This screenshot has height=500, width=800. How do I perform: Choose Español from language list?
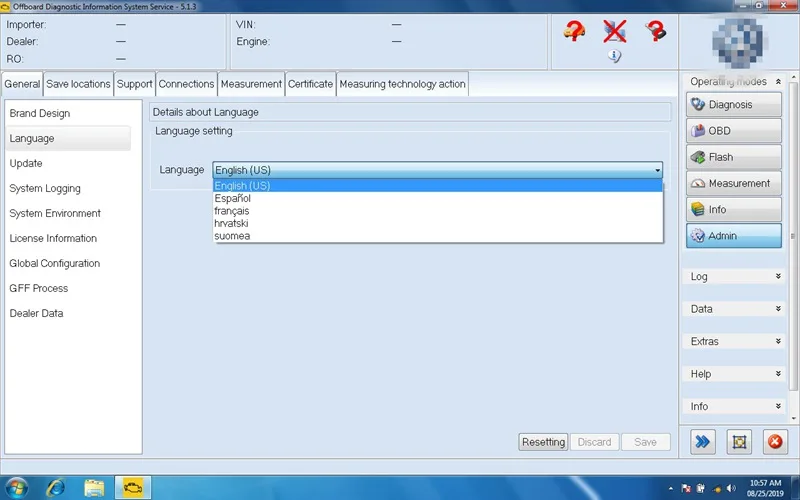point(438,198)
